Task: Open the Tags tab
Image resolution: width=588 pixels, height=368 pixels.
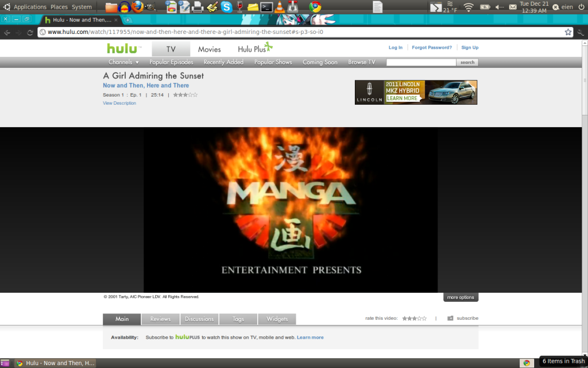Action: [x=238, y=319]
